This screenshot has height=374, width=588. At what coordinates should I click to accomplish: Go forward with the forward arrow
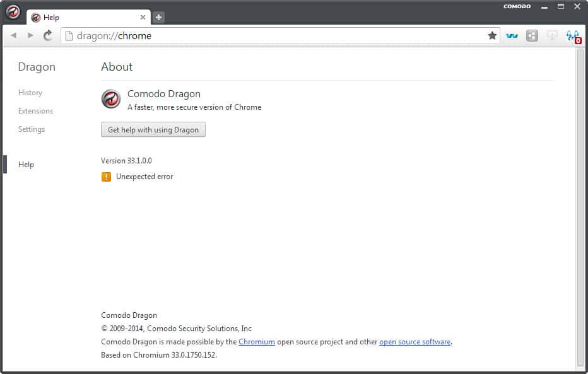(x=30, y=35)
